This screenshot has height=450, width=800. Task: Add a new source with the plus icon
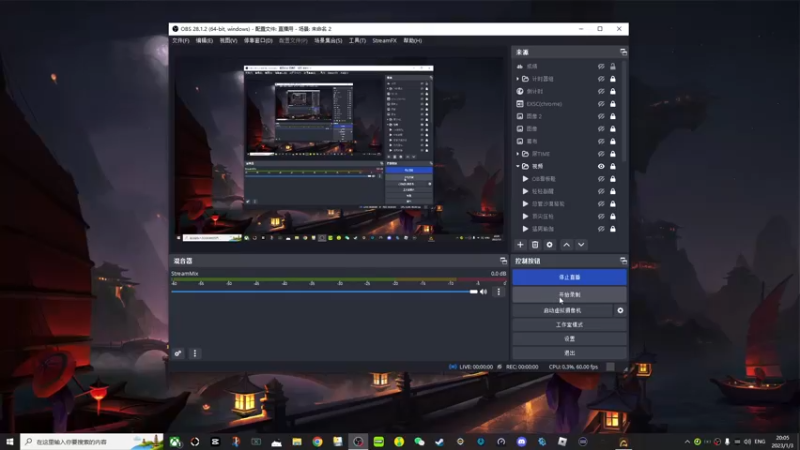coord(520,245)
